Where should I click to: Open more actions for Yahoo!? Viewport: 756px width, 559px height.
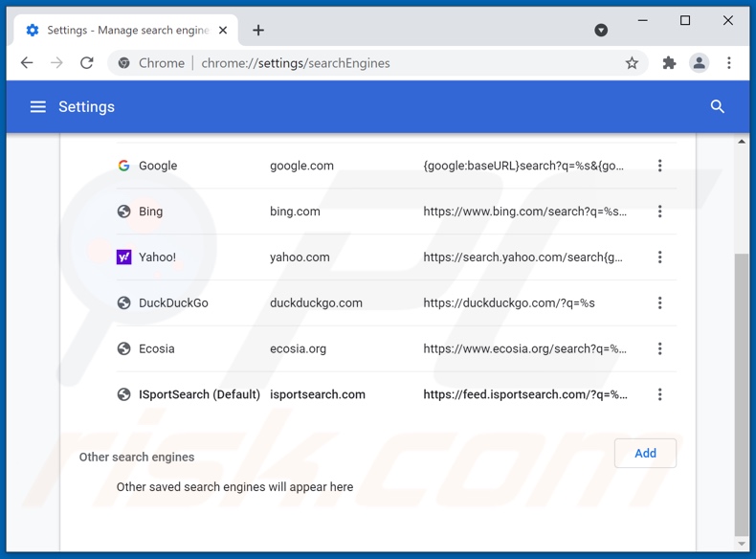tap(659, 257)
